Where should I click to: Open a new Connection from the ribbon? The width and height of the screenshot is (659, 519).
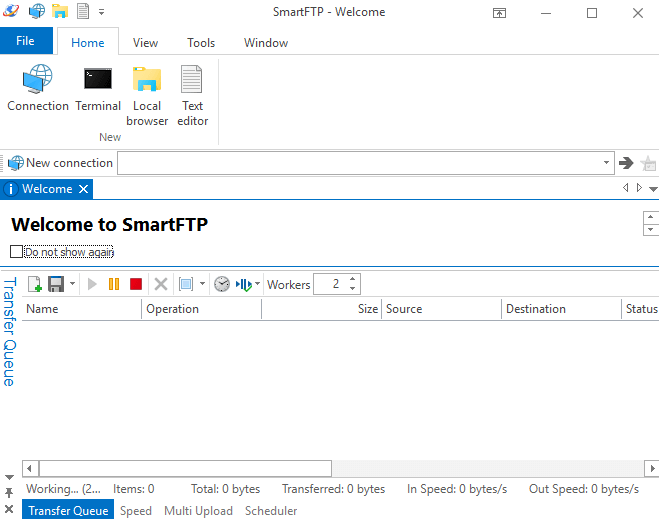point(38,89)
